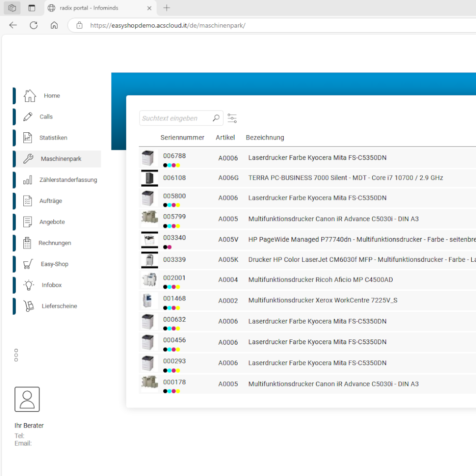The width and height of the screenshot is (476, 476).
Task: Click the two toner dots under 003340
Action: 167,247
